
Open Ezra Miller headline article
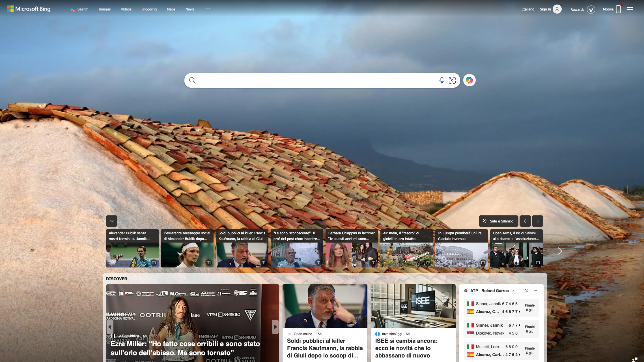click(185, 348)
